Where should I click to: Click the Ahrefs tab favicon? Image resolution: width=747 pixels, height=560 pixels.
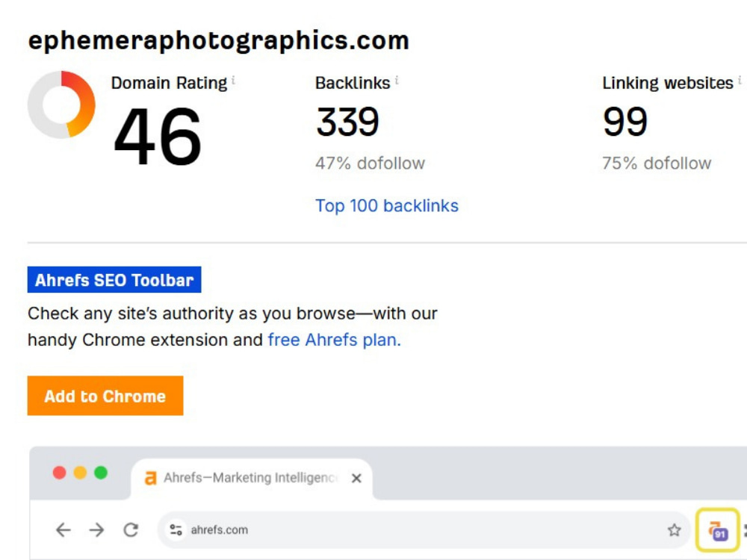click(151, 478)
